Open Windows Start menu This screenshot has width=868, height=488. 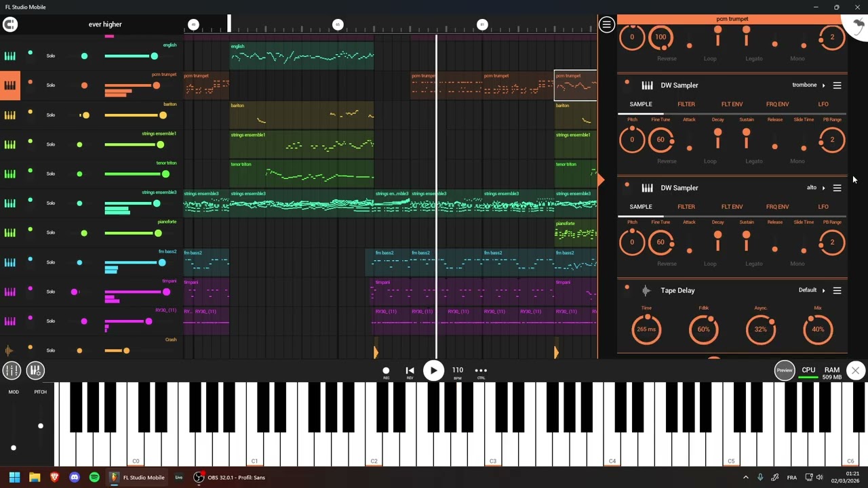(14, 477)
